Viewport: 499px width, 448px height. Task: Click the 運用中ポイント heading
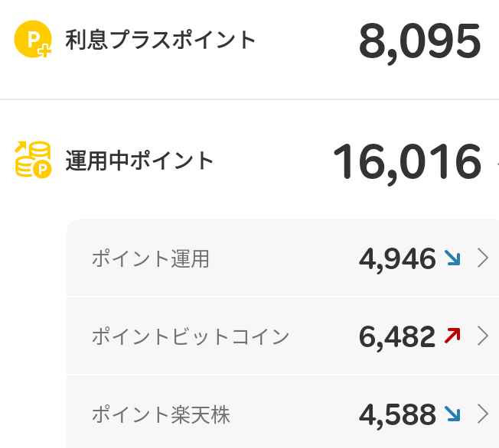139,161
